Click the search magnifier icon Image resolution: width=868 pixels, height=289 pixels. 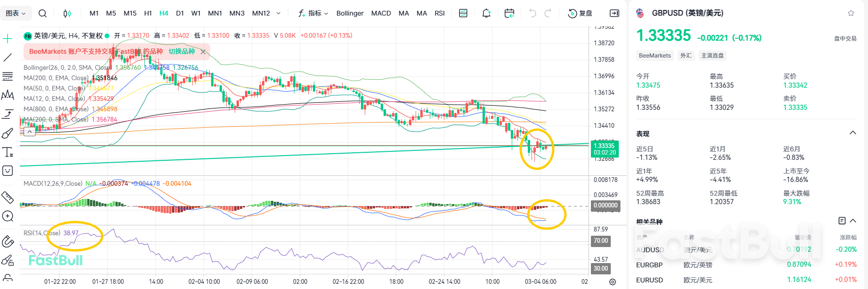coord(42,13)
